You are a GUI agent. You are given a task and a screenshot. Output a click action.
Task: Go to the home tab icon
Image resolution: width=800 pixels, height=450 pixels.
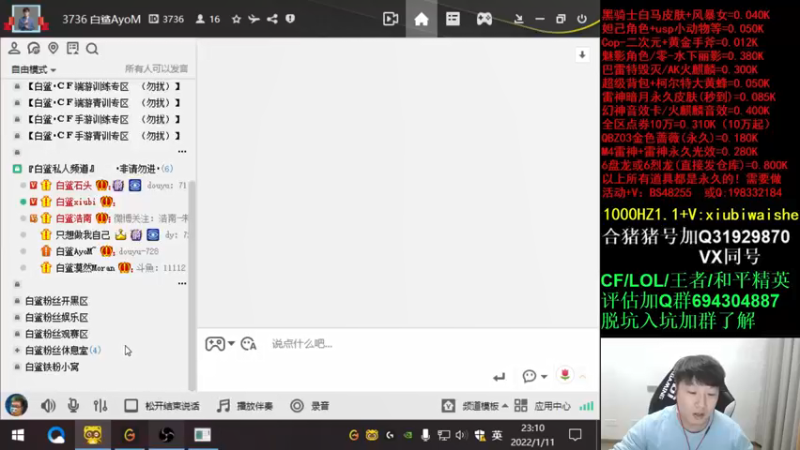421,19
